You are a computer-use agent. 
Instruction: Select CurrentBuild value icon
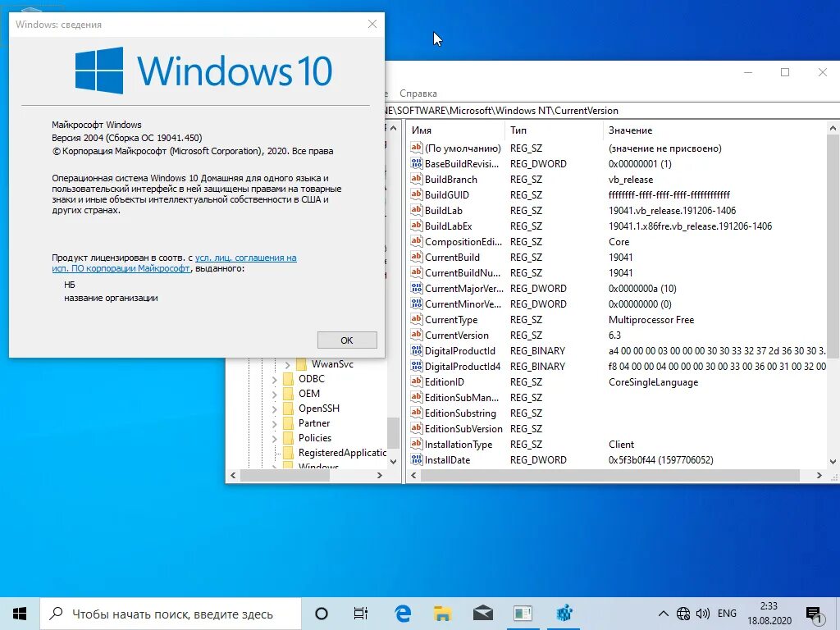click(416, 257)
